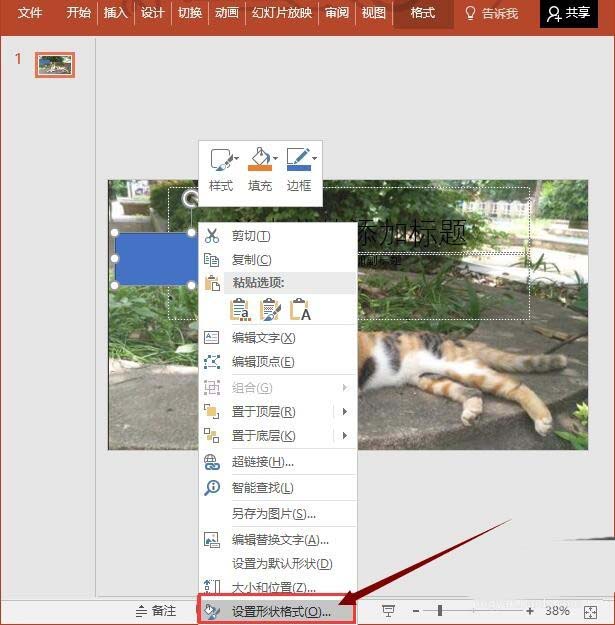615x625 pixels.
Task: Open the 文件 tab
Action: (x=29, y=13)
